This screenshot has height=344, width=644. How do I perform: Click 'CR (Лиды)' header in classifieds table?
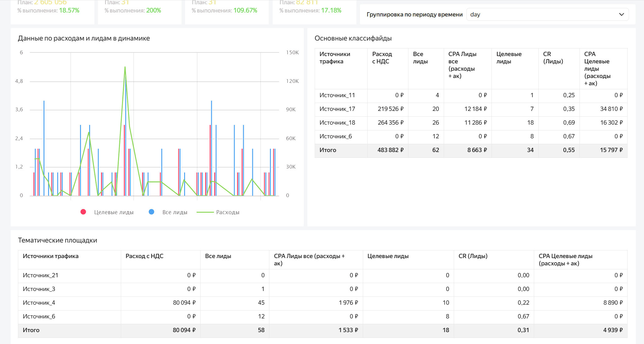coord(553,58)
